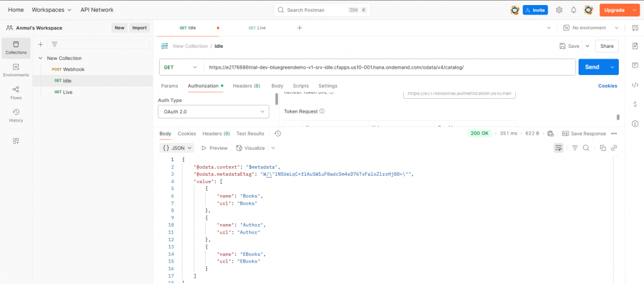Copy the response body to clipboard
The height and width of the screenshot is (284, 644).
(x=603, y=148)
